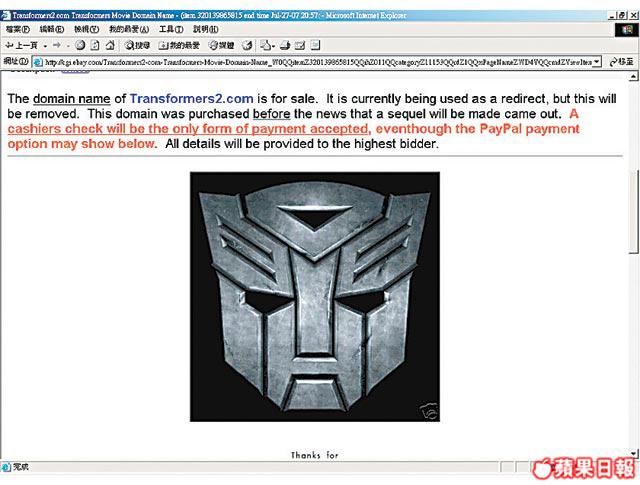Click the Edit page toolbar icon
The width and height of the screenshot is (640, 485).
point(300,45)
